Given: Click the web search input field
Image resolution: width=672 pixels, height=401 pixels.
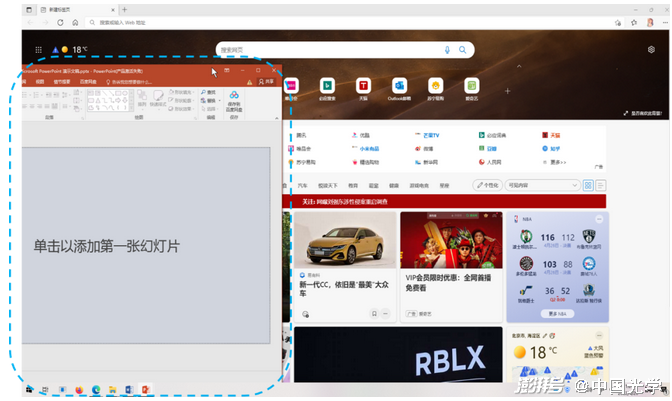Looking at the screenshot, I should click(330, 49).
